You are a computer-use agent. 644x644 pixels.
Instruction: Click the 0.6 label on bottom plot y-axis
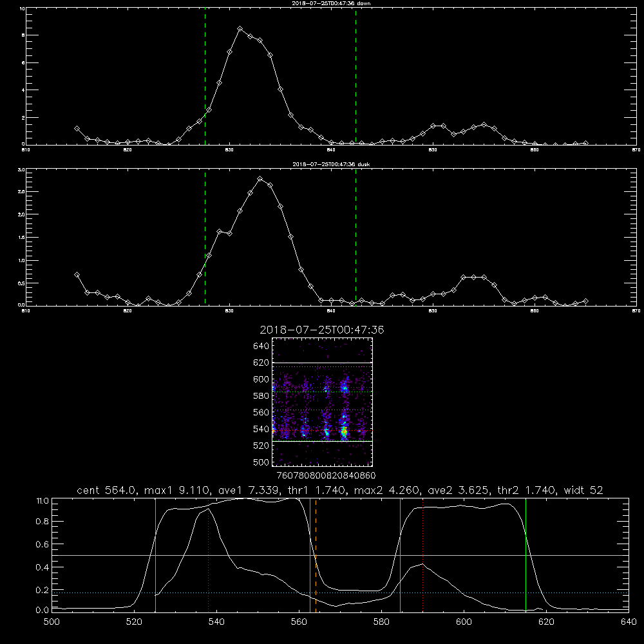pos(43,544)
